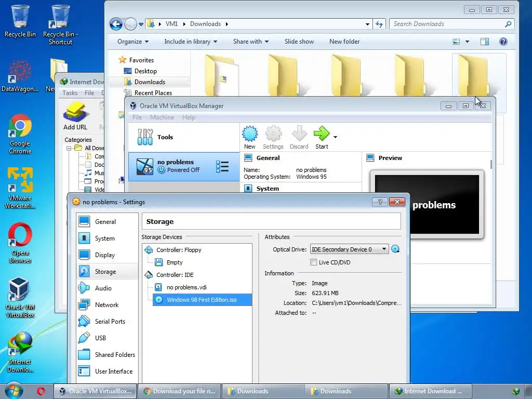The width and height of the screenshot is (532, 399).
Task: Click the Windows Start orb
Action: click(x=14, y=391)
